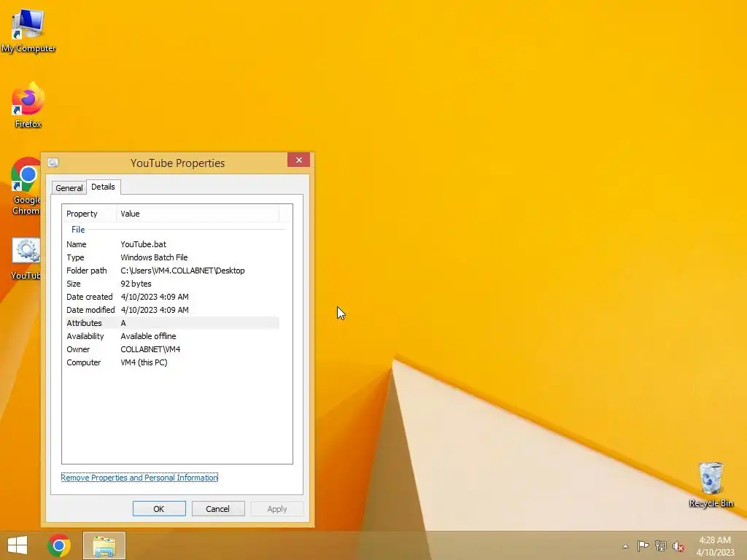Select the Recycle Bin icon
Viewport: 747px width, 560px height.
point(711,484)
